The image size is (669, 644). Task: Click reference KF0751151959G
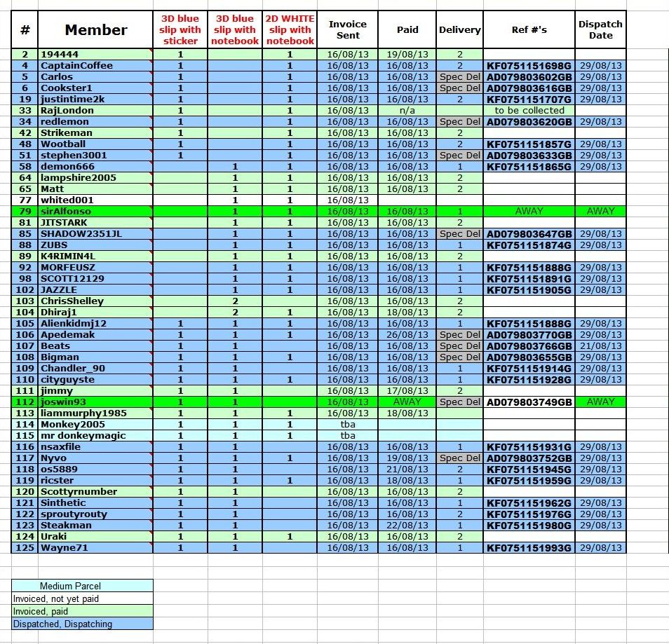pos(529,481)
